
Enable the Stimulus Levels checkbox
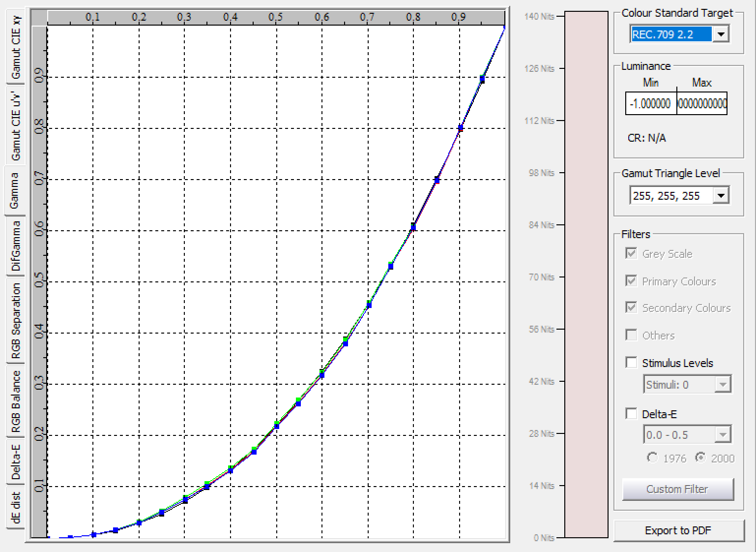click(x=631, y=363)
